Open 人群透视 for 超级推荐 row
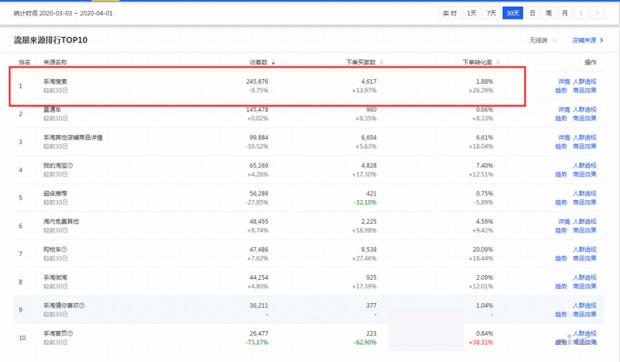620x362 pixels. 585,194
